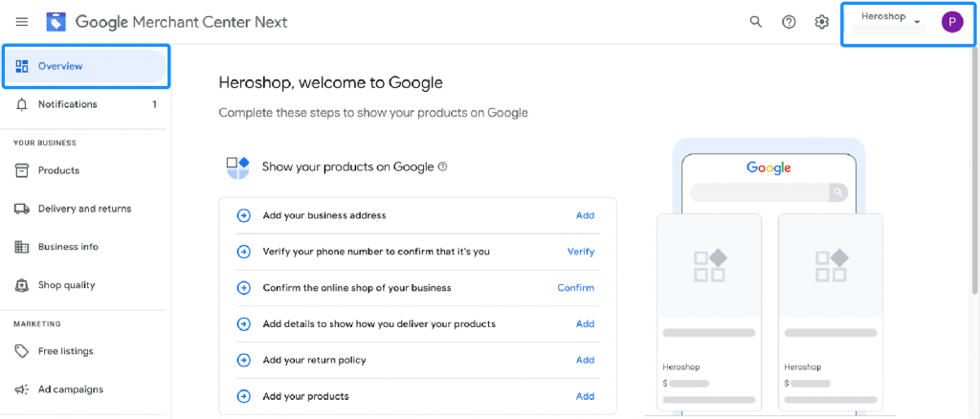The height and width of the screenshot is (419, 980).
Task: Click the Ad campaigns megaphone icon
Action: [22, 389]
